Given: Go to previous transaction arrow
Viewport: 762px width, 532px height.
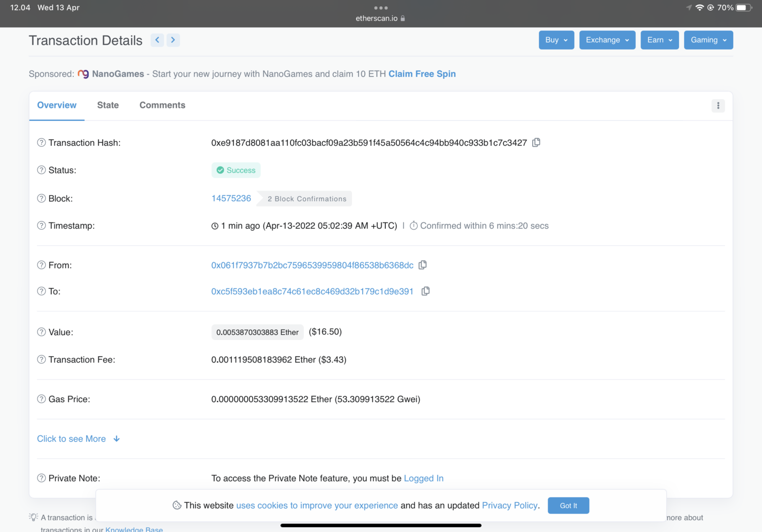Looking at the screenshot, I should pyautogui.click(x=157, y=40).
